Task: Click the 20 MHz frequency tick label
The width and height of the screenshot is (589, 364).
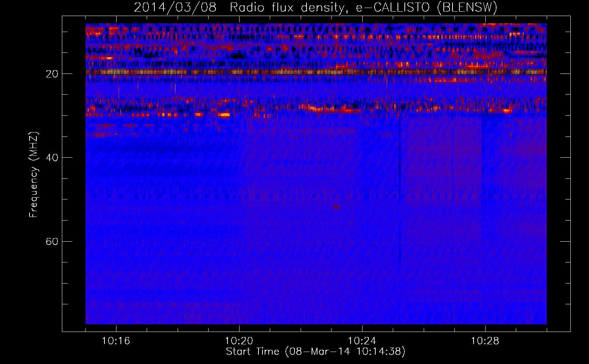Action: [52, 74]
